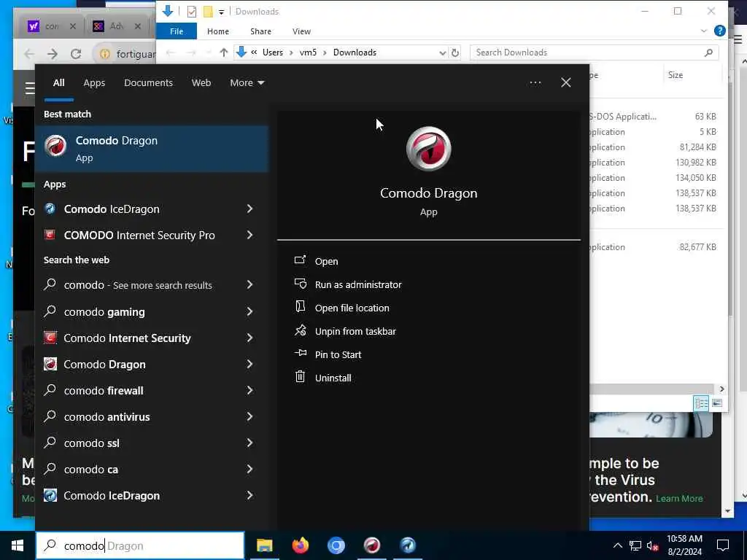747x560 pixels.
Task: Choose Open file location action
Action: [x=352, y=308]
